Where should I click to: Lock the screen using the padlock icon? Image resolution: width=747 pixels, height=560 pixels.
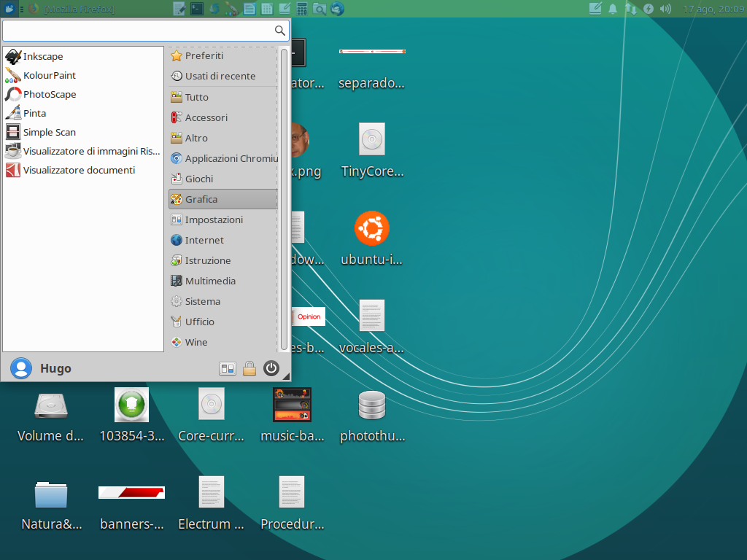(x=249, y=368)
